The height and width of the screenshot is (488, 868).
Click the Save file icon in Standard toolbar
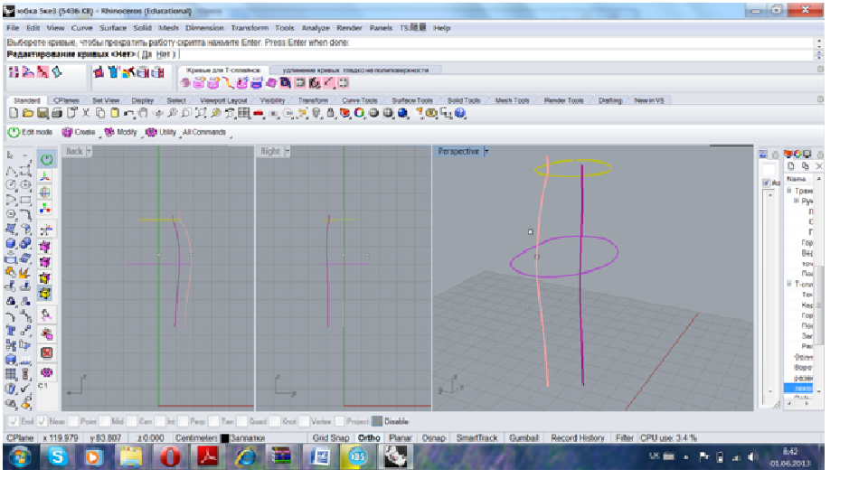[41, 113]
